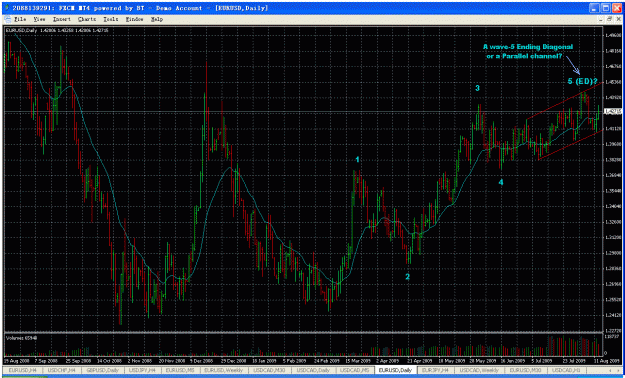The height and width of the screenshot is (378, 625).
Task: Restore the inner chart window size
Action: pyautogui.click(x=609, y=19)
